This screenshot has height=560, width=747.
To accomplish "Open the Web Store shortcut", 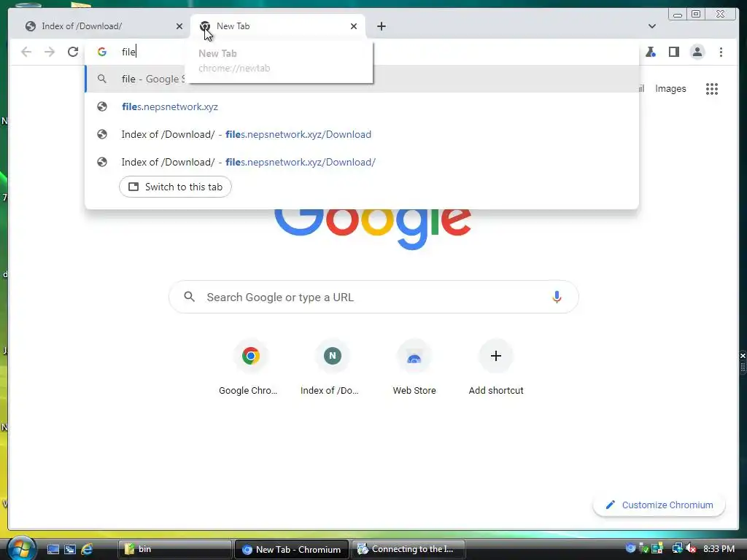I will tap(414, 367).
